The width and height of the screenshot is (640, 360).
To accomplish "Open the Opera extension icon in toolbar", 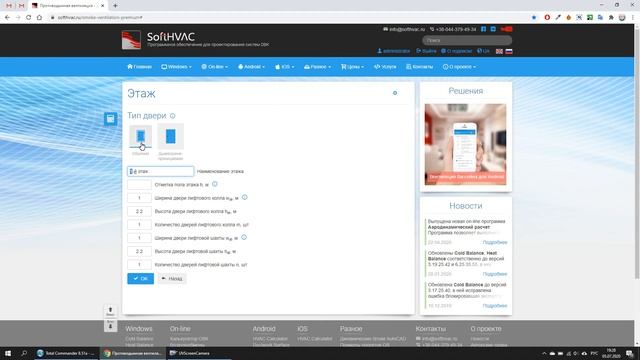I will [x=547, y=18].
